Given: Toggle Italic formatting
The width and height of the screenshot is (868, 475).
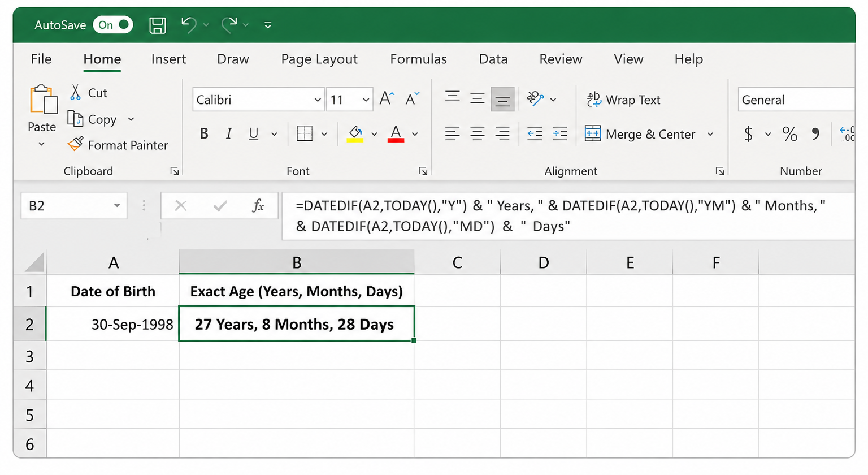Looking at the screenshot, I should click(229, 133).
